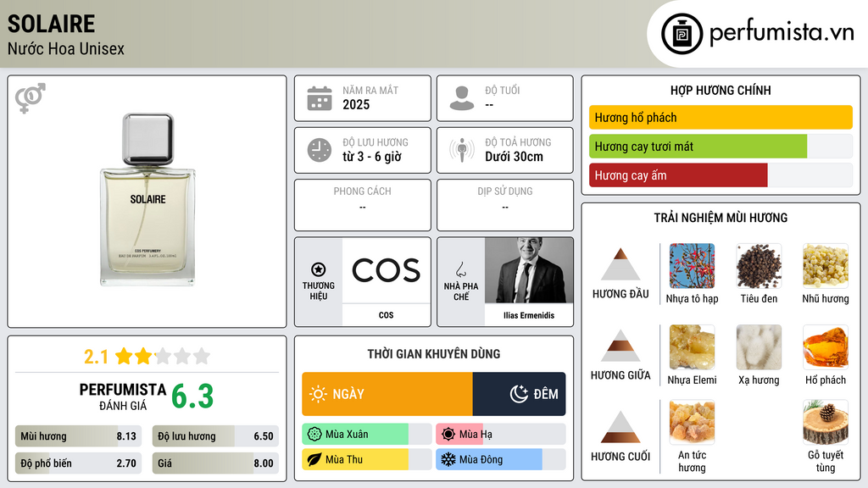Click the Tiêu đen note image
Viewport: 868px width, 488px height.
(759, 266)
